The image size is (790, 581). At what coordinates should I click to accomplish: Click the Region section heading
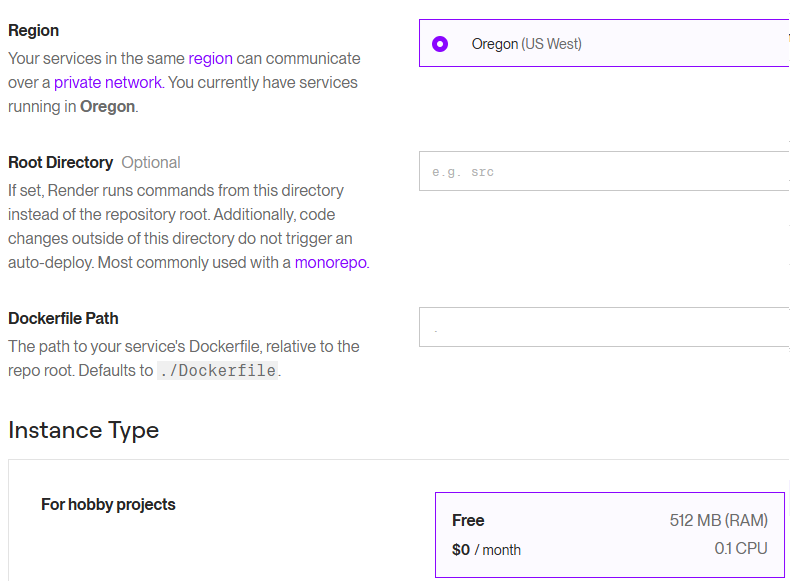(34, 31)
